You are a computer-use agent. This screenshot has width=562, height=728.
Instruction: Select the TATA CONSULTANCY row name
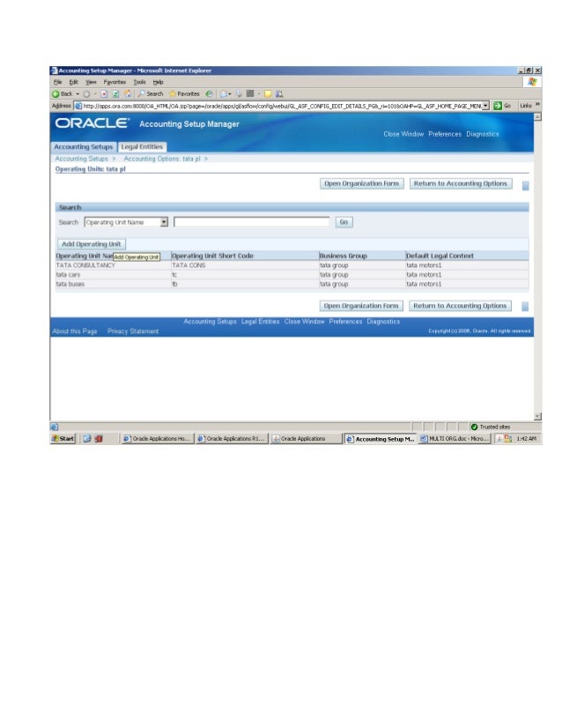point(85,265)
